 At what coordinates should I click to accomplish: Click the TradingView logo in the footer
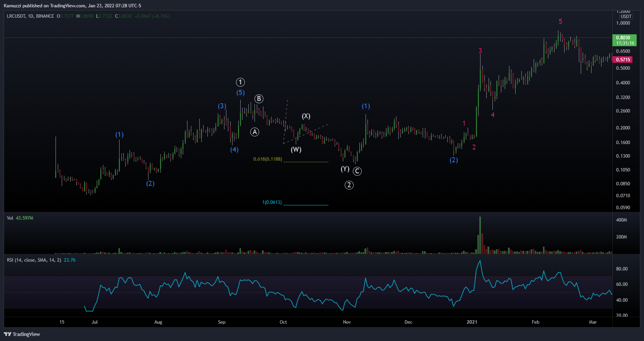pos(22,334)
